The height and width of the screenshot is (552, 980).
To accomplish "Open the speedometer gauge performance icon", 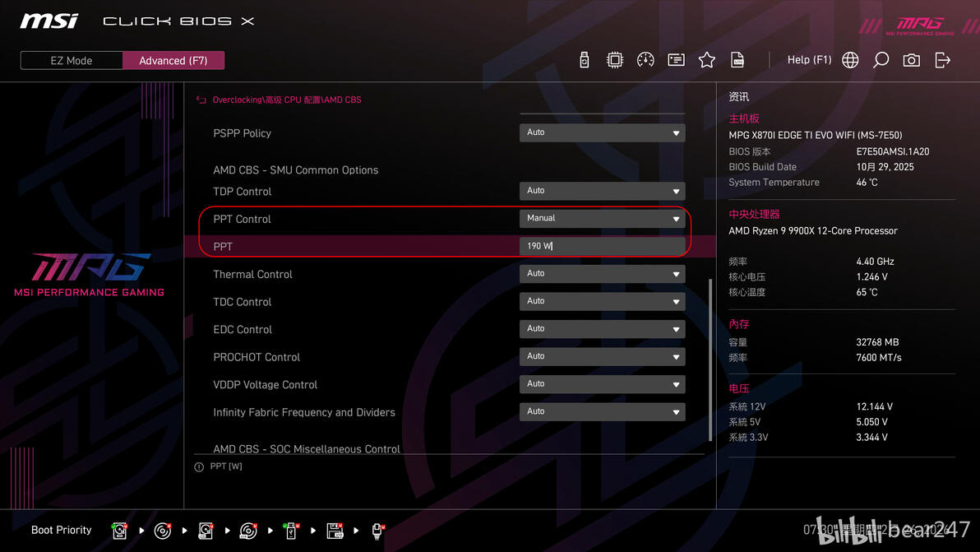I will click(645, 60).
